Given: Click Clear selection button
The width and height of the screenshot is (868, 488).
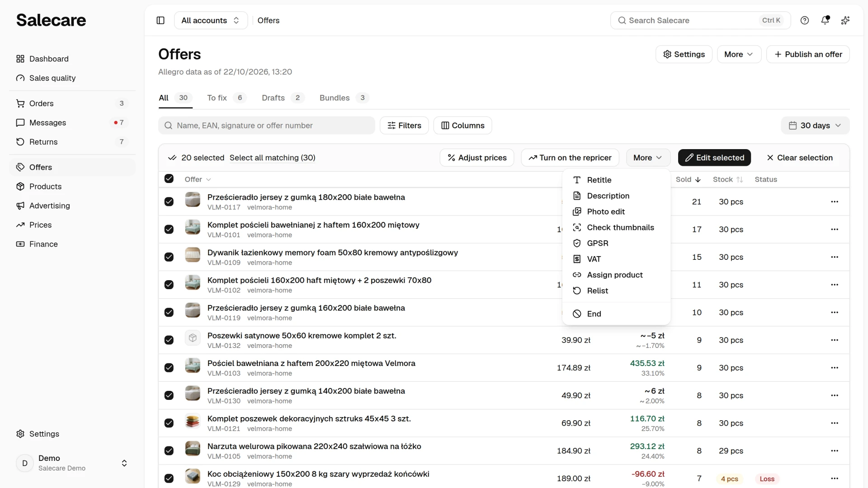Looking at the screenshot, I should [799, 158].
